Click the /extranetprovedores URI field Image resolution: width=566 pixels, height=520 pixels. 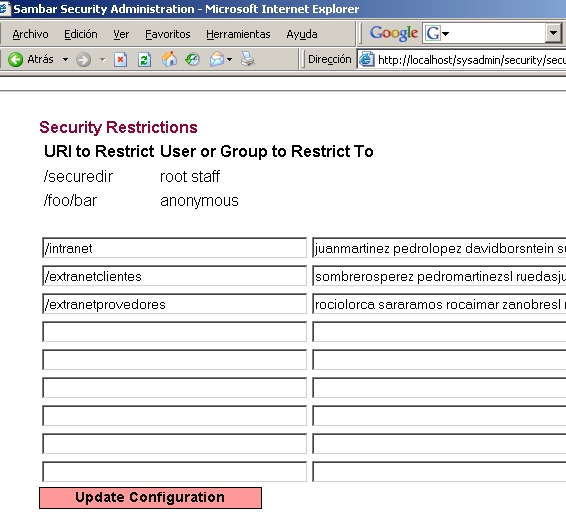click(x=174, y=304)
